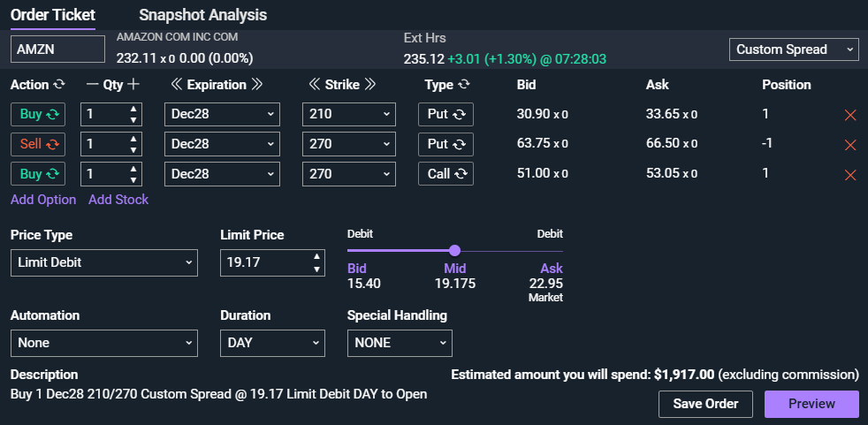Remove the 210 Put leg with red X
Screen dimensions: 868x425
(850, 115)
